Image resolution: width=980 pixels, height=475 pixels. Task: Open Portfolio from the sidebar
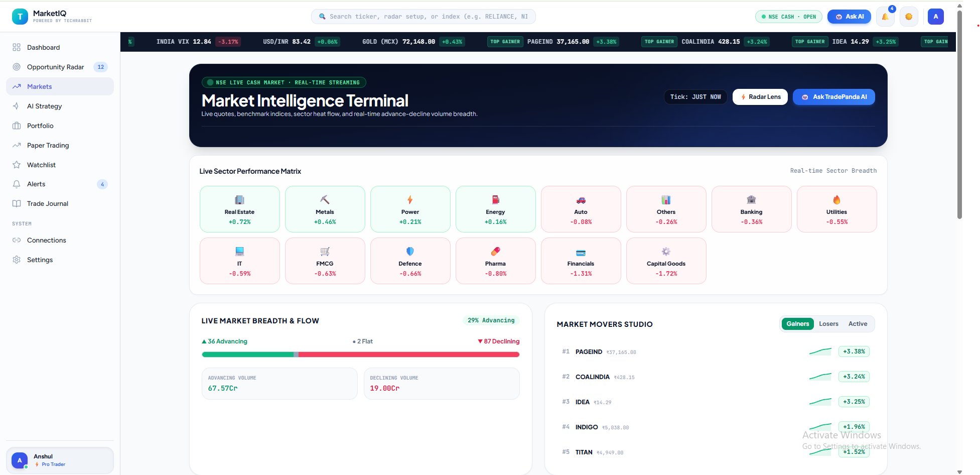[x=60, y=126]
